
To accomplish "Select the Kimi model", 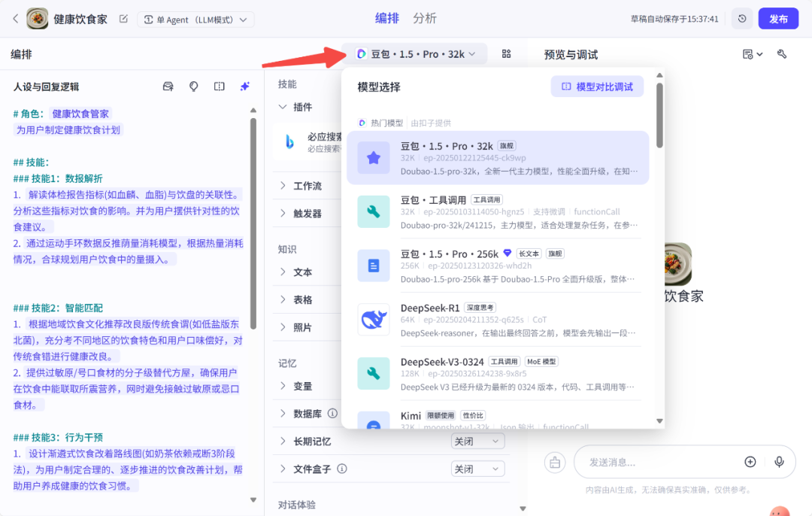I will (x=498, y=417).
